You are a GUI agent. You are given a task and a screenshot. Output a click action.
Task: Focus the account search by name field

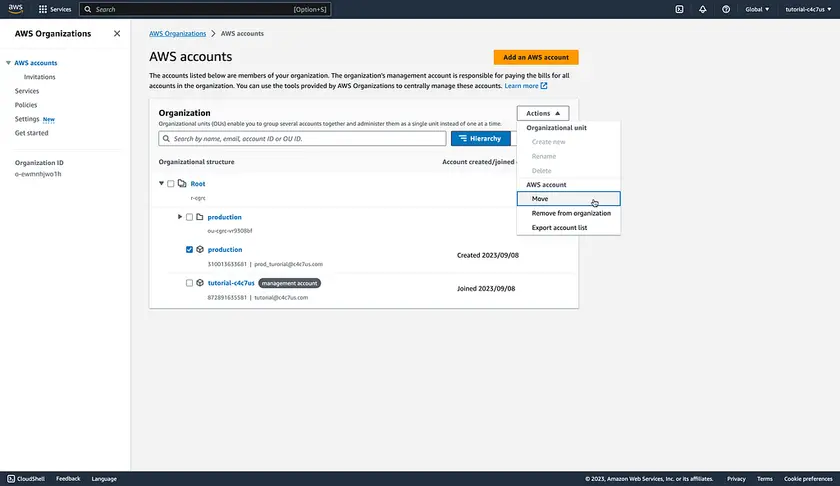tap(302, 138)
